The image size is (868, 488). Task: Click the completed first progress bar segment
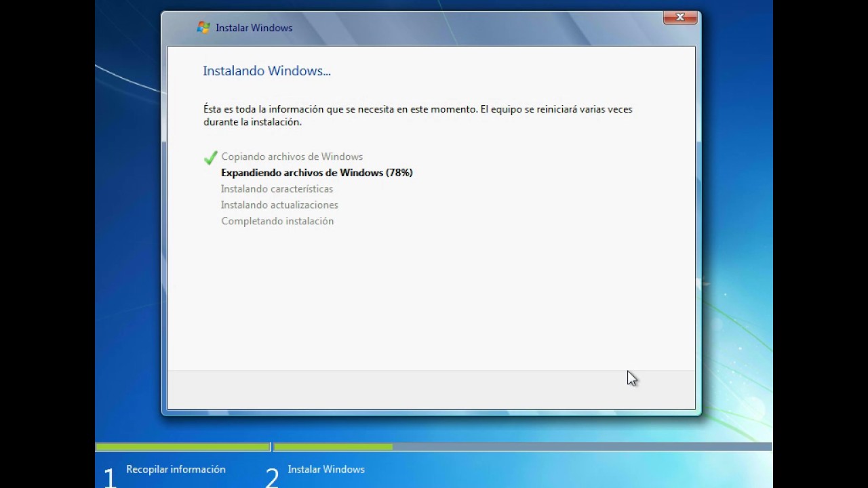click(x=183, y=447)
